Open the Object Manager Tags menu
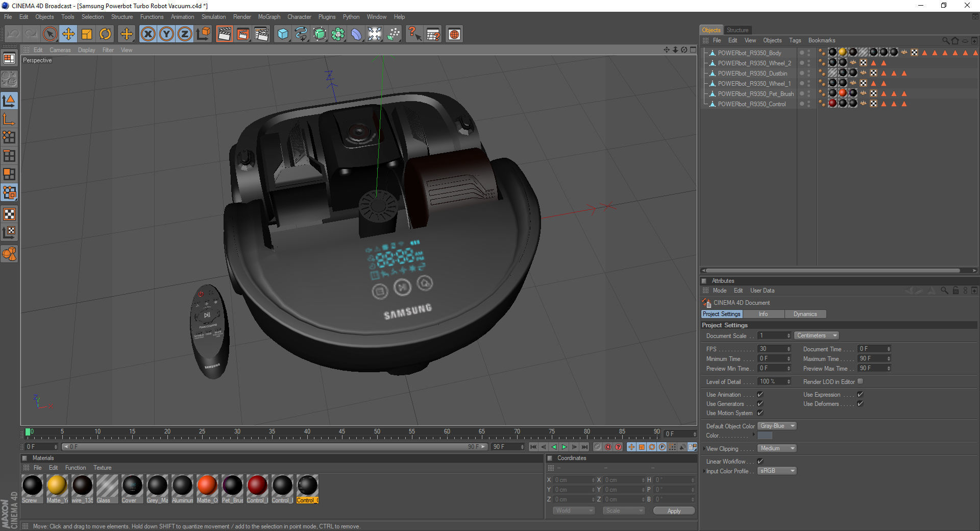Viewport: 980px width, 531px height. click(x=795, y=40)
